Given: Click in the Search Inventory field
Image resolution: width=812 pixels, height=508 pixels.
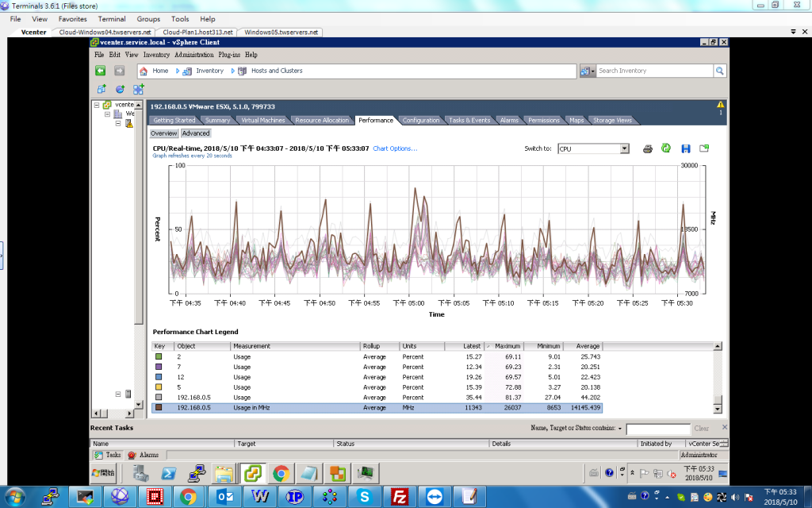Looking at the screenshot, I should pos(654,71).
